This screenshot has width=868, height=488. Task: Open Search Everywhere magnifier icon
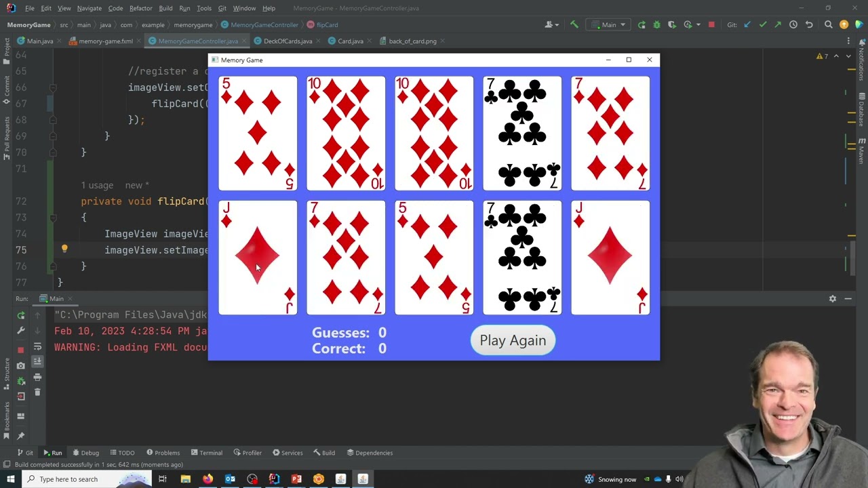pyautogui.click(x=828, y=25)
